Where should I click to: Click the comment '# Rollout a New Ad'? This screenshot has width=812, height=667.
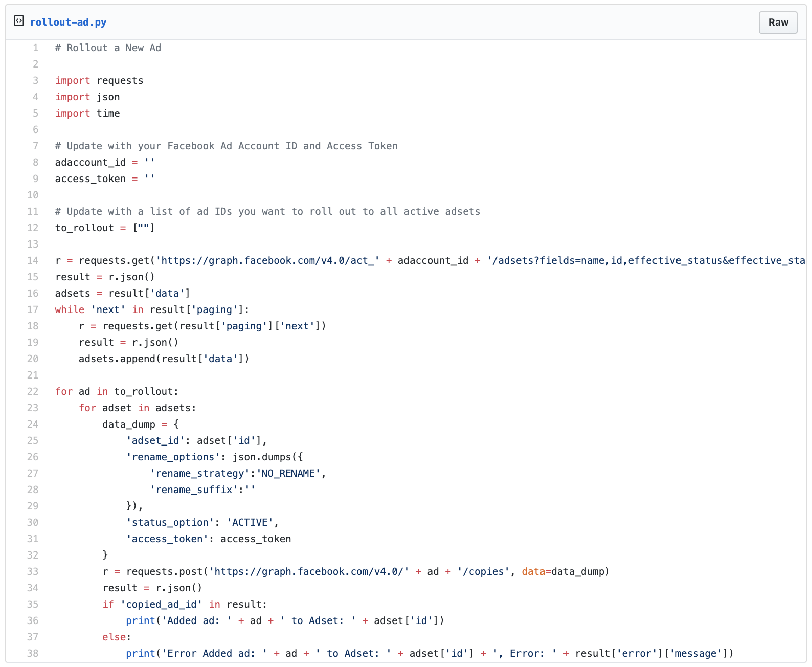[x=108, y=48]
